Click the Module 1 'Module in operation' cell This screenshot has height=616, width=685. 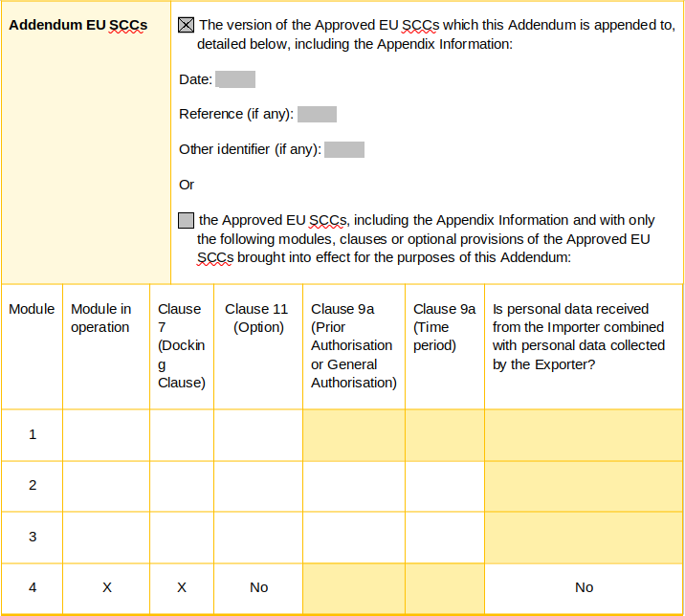tap(106, 435)
